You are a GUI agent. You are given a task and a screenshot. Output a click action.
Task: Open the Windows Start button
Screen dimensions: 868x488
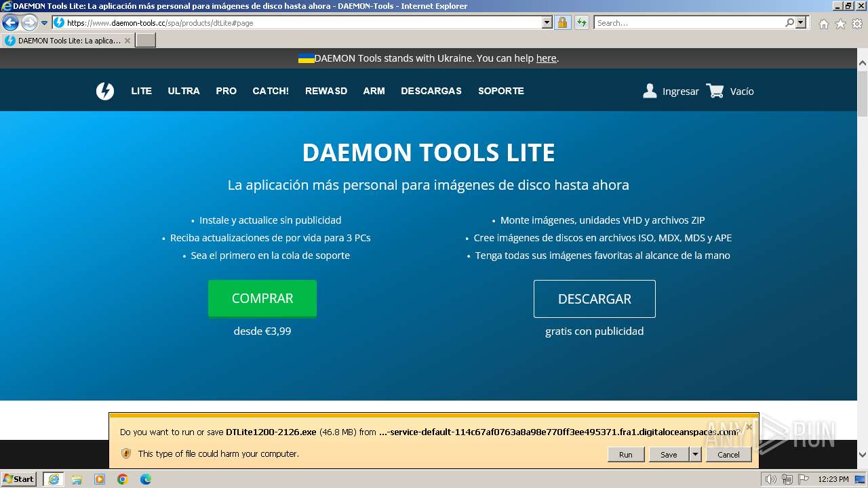click(x=19, y=479)
